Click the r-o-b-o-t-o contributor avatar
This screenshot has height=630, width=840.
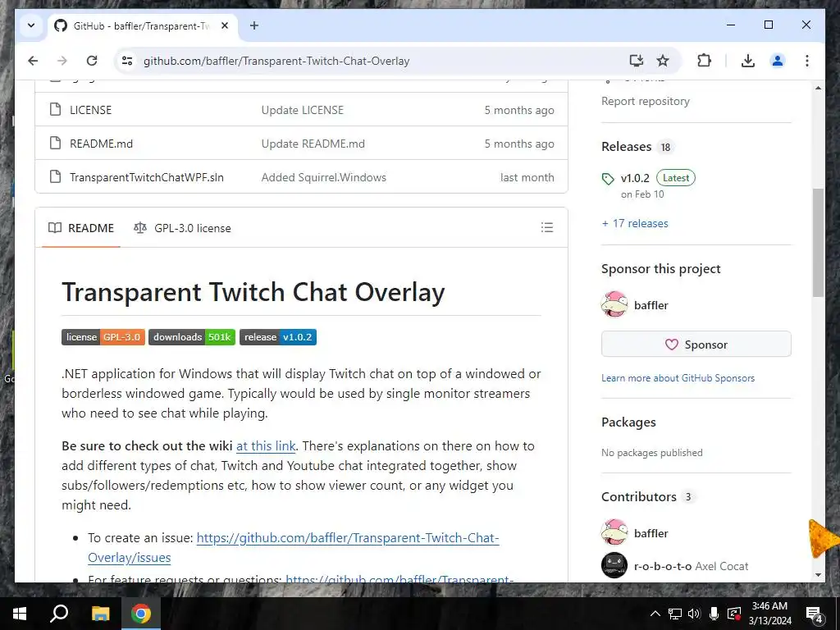(x=614, y=565)
